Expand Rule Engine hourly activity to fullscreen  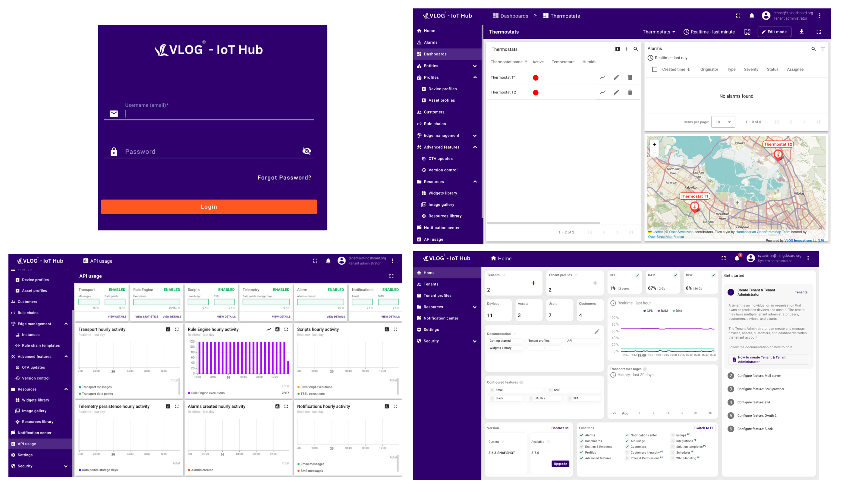pyautogui.click(x=286, y=329)
